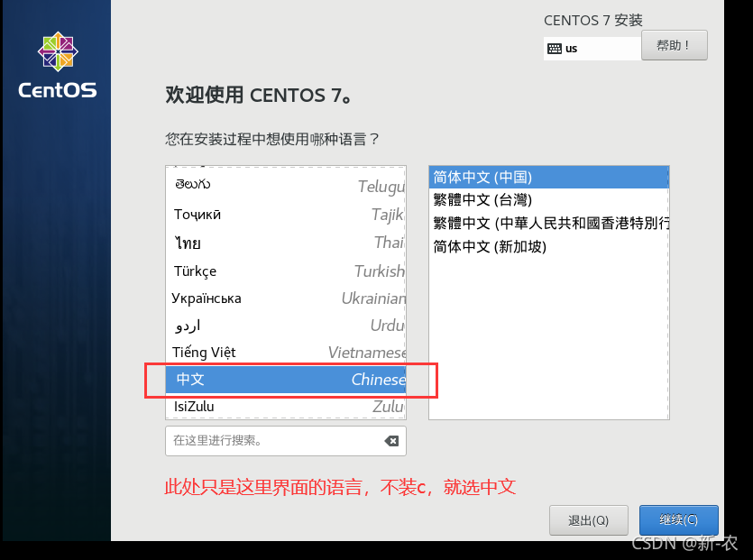Select Telugu in the language list
The height and width of the screenshot is (560, 753).
click(x=286, y=186)
